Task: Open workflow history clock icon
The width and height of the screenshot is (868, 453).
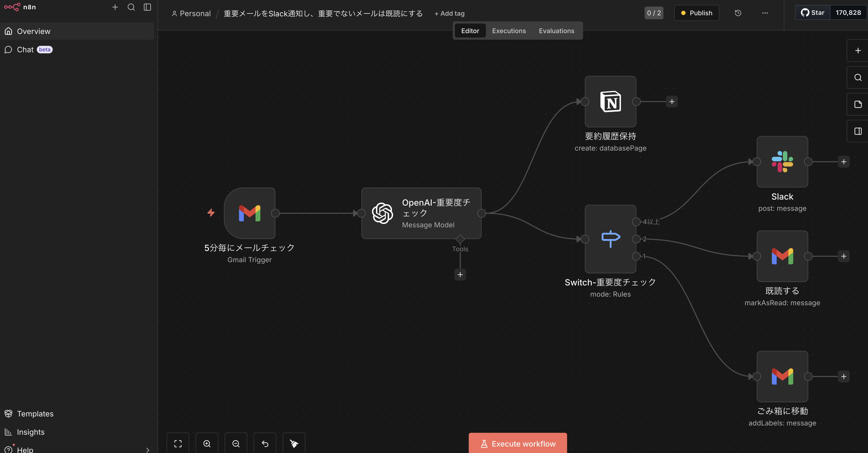Action: click(738, 13)
